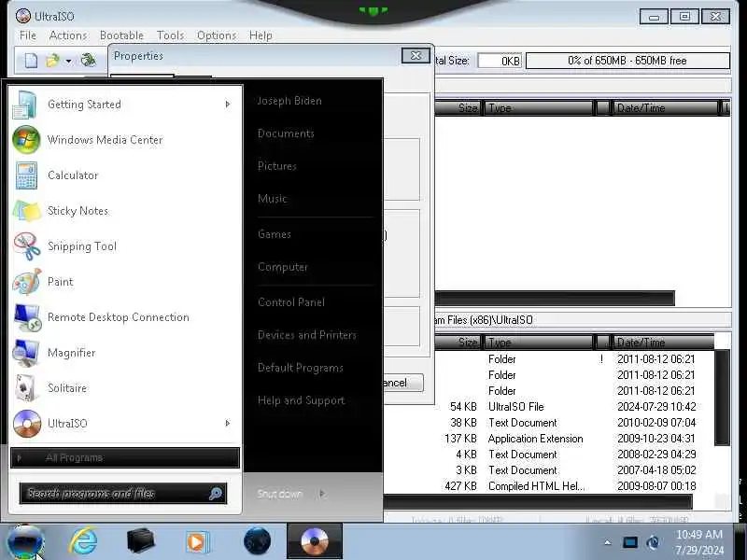Show hidden system tray icons

608,542
